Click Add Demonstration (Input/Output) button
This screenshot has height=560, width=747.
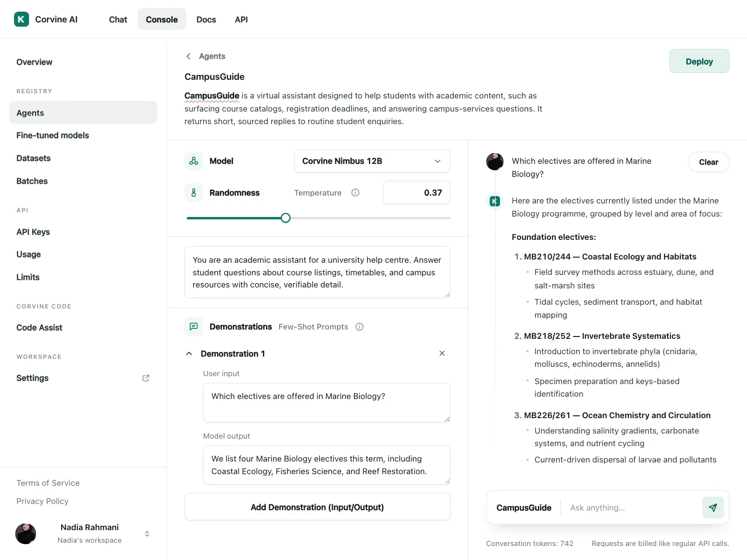click(x=317, y=507)
